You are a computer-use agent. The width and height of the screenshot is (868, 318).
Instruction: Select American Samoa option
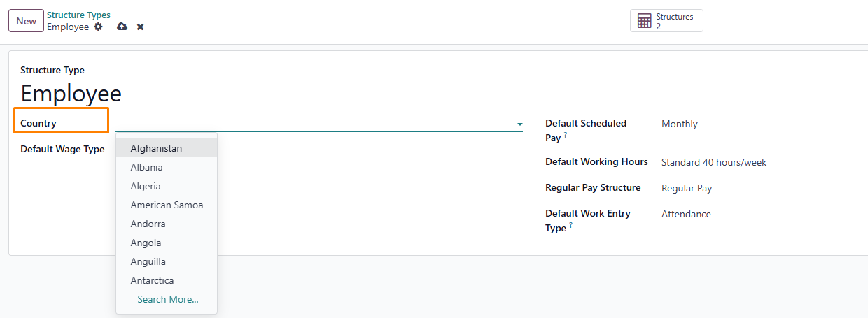[x=167, y=205]
